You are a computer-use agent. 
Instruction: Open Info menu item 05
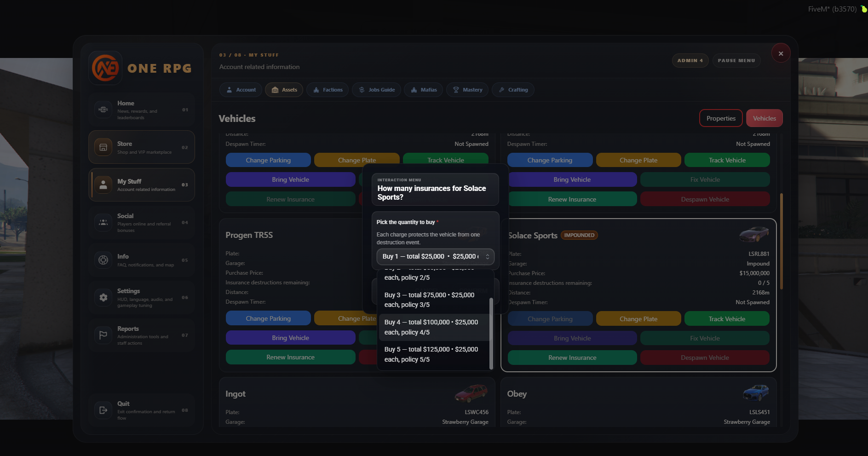[x=142, y=260]
